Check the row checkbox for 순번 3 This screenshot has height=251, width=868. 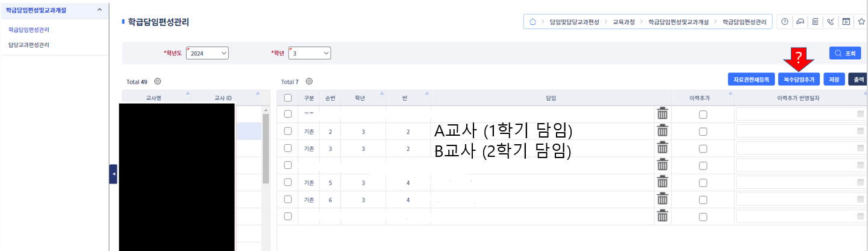288,148
